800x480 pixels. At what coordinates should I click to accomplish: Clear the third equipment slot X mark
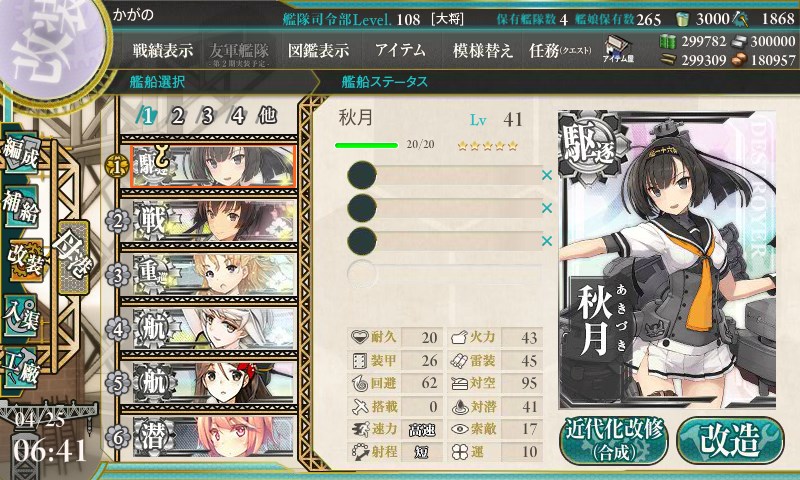[x=546, y=241]
